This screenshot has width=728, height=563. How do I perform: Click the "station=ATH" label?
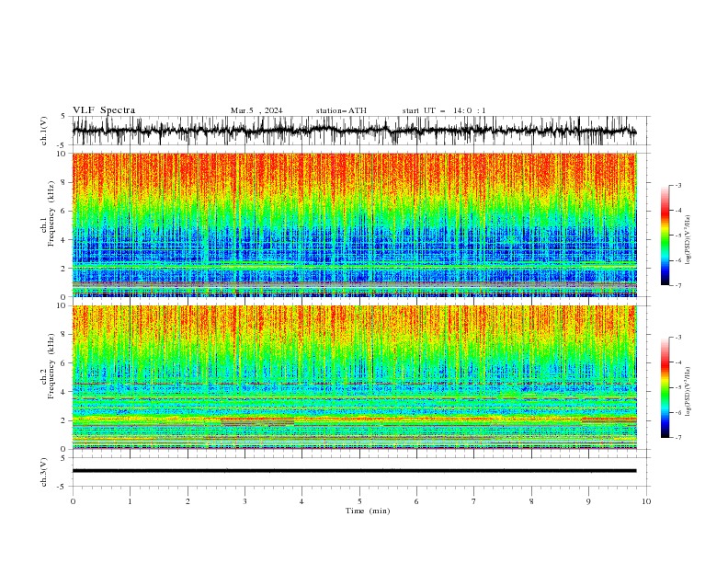(x=341, y=110)
